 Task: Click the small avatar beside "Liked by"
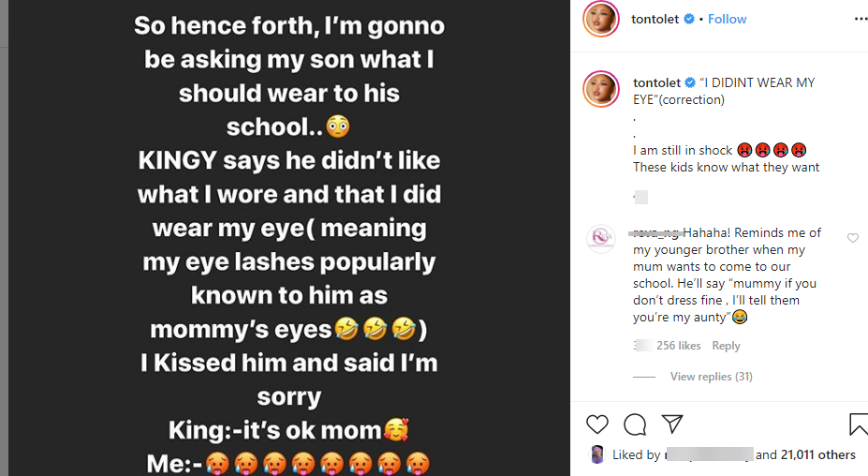click(596, 454)
